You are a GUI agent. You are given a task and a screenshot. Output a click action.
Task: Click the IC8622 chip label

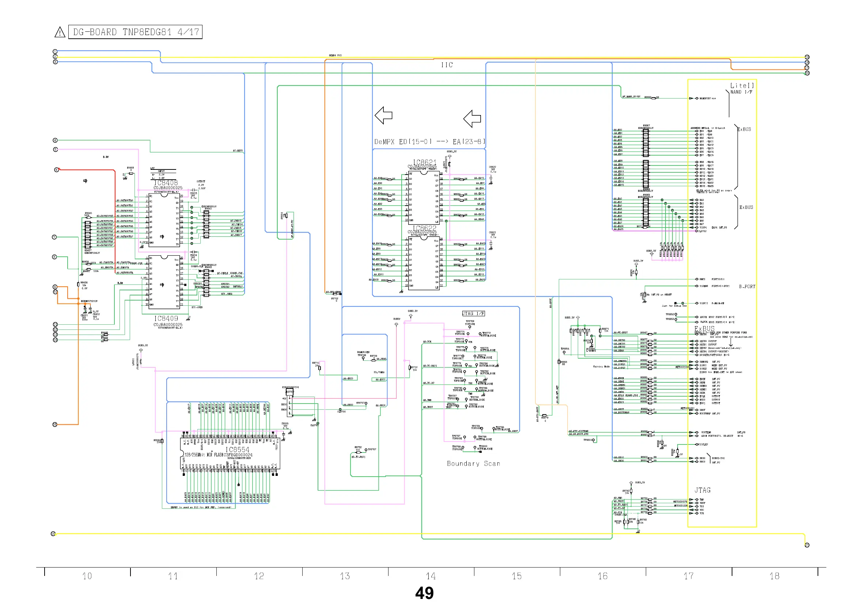(x=424, y=228)
